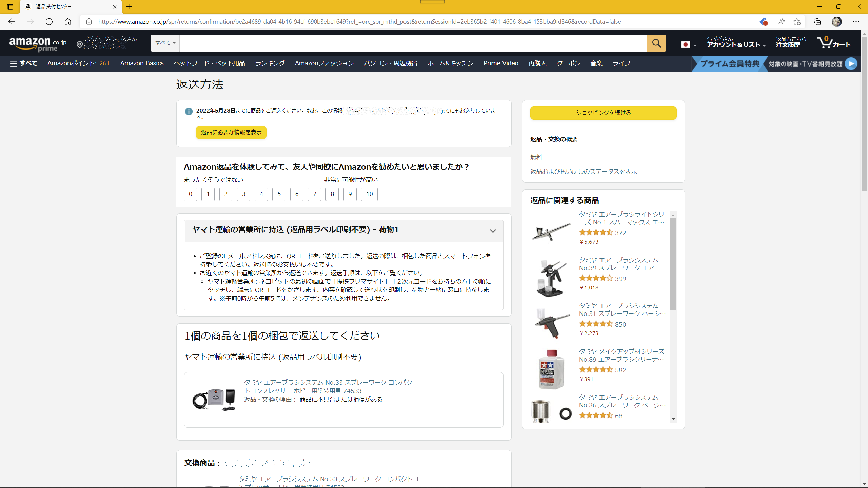The image size is (868, 488).
Task: Open the Japan flag language dropdown
Action: (688, 44)
